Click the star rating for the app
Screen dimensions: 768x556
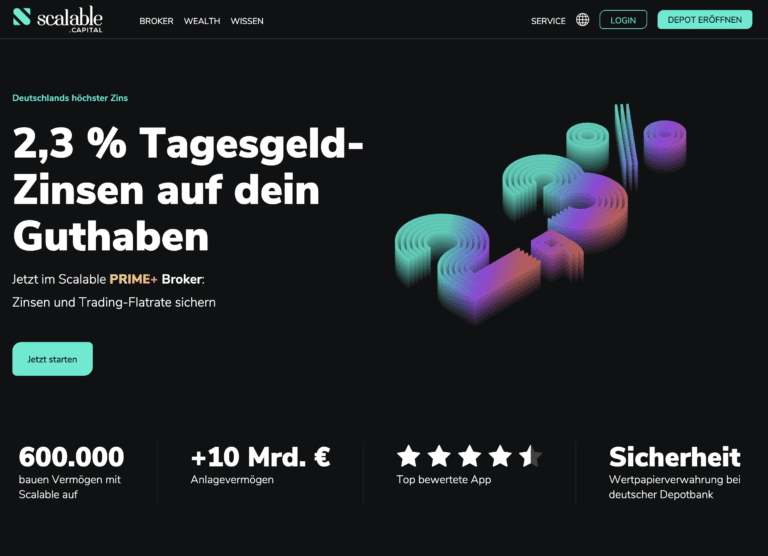(x=469, y=456)
